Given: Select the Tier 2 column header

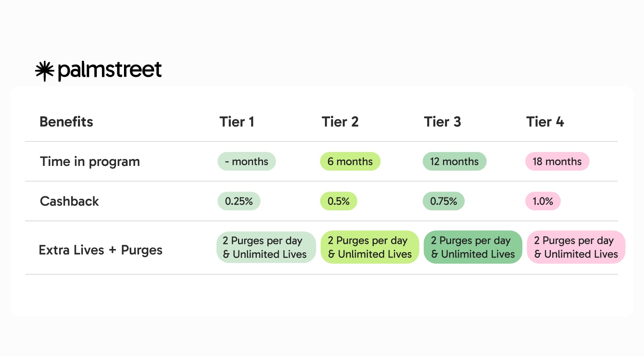Looking at the screenshot, I should [340, 122].
